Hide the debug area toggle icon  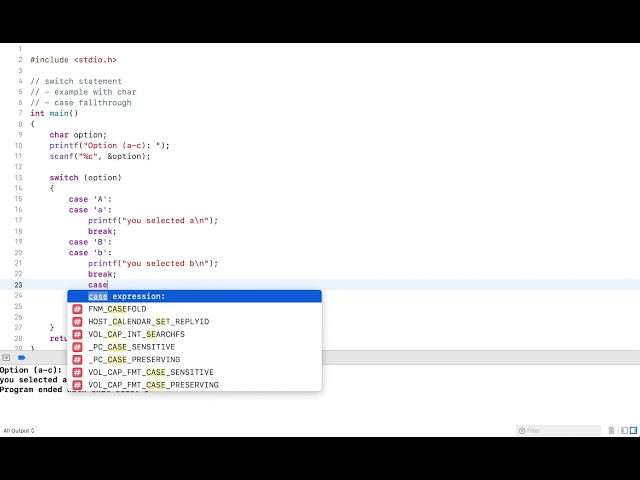pos(6,358)
